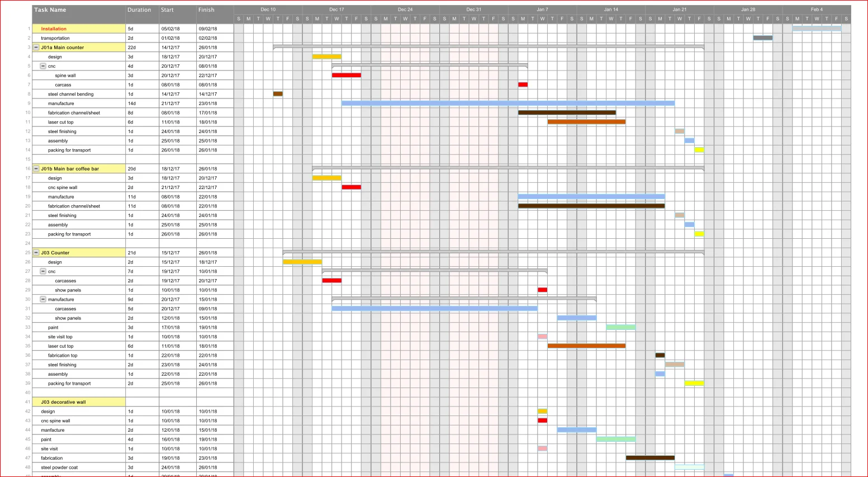
Task: Select the Dec 24 week header
Action: click(x=405, y=10)
